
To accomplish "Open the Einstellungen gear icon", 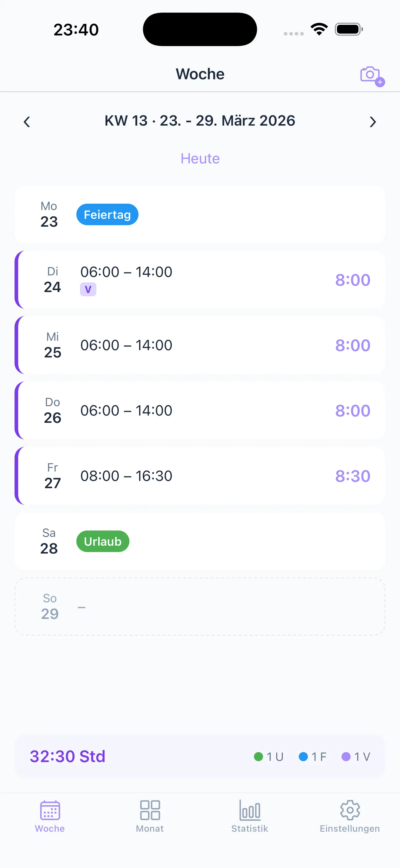I will click(350, 810).
